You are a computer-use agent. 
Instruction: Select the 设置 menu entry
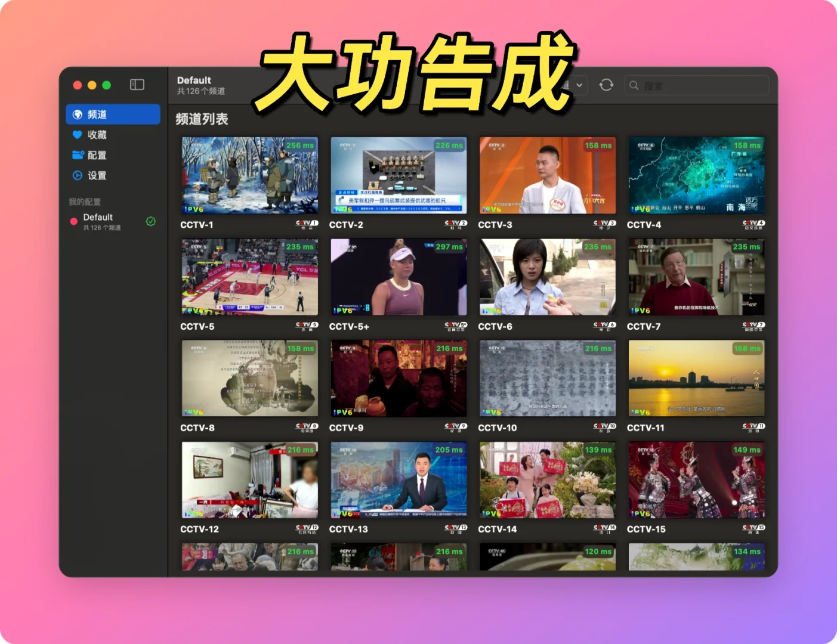click(x=95, y=175)
